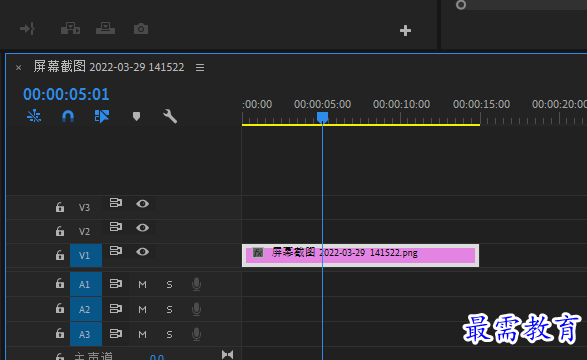587x360 pixels.
Task: Click the Go to Out point icon
Action: [x=27, y=29]
